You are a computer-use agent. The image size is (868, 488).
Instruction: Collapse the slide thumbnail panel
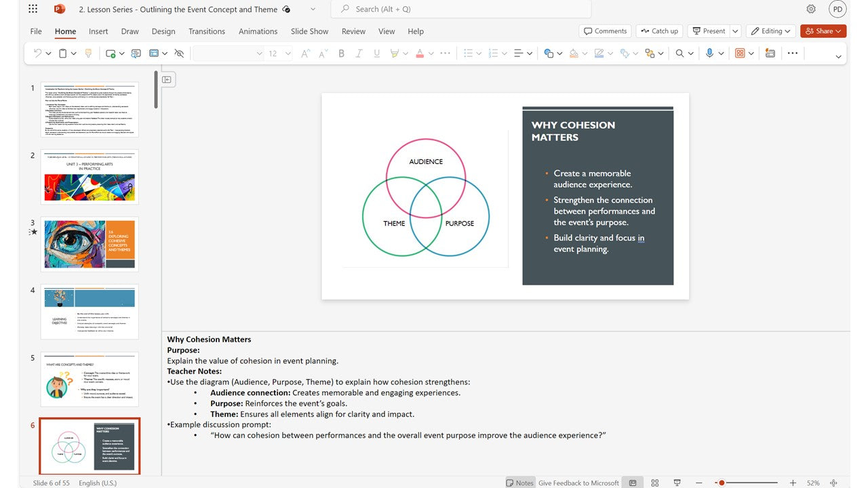(167, 80)
